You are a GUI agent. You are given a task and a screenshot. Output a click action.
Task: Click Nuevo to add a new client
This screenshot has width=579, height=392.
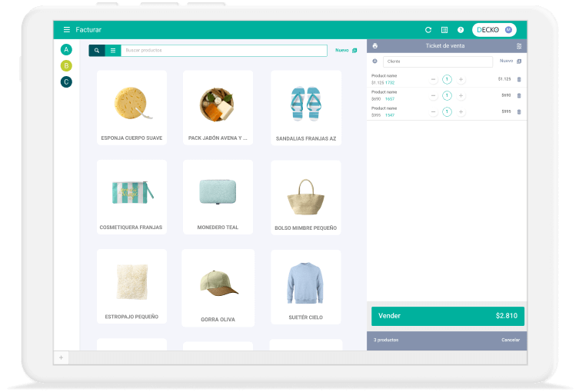coord(511,61)
